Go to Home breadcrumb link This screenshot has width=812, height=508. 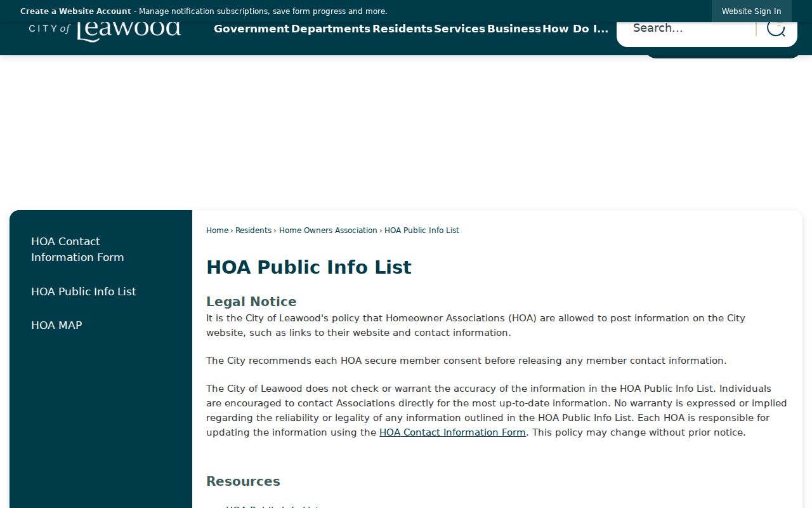(x=217, y=231)
